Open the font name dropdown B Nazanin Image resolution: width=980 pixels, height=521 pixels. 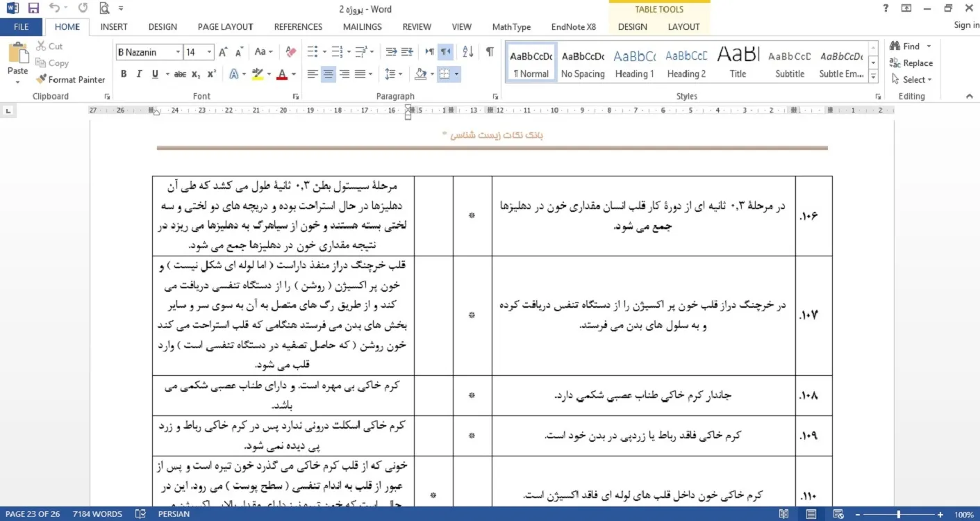pyautogui.click(x=178, y=52)
